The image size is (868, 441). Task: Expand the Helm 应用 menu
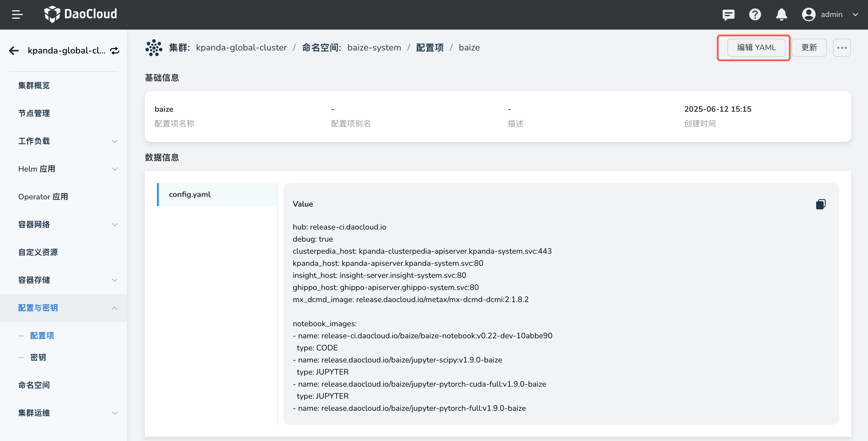[x=115, y=169]
